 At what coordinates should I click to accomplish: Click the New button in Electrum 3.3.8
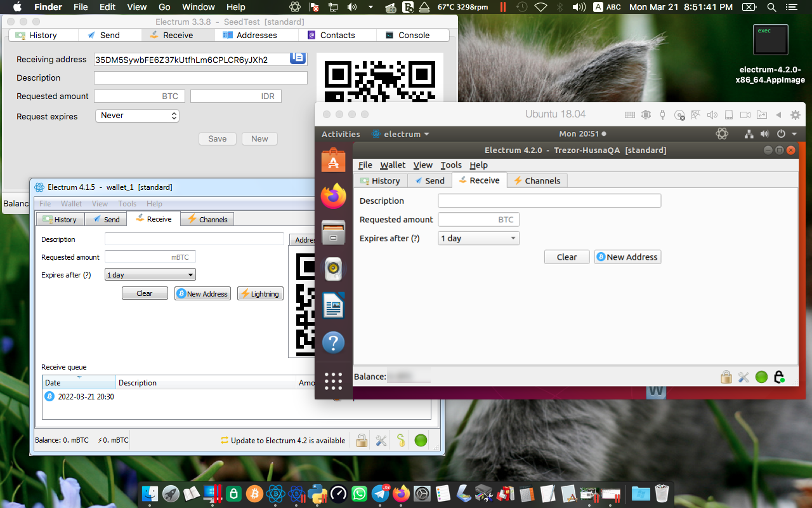click(259, 139)
